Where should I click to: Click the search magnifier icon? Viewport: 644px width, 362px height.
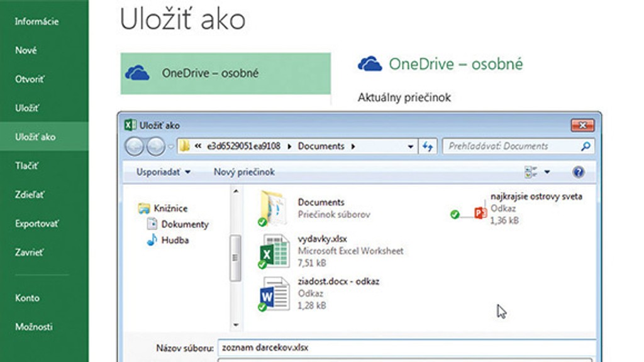tap(586, 146)
